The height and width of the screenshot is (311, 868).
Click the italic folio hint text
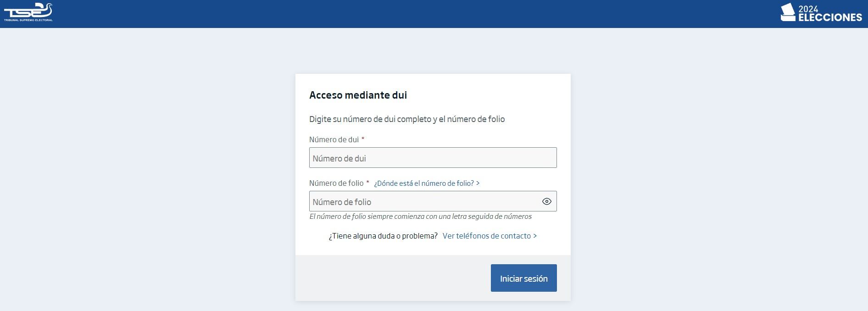tap(420, 217)
